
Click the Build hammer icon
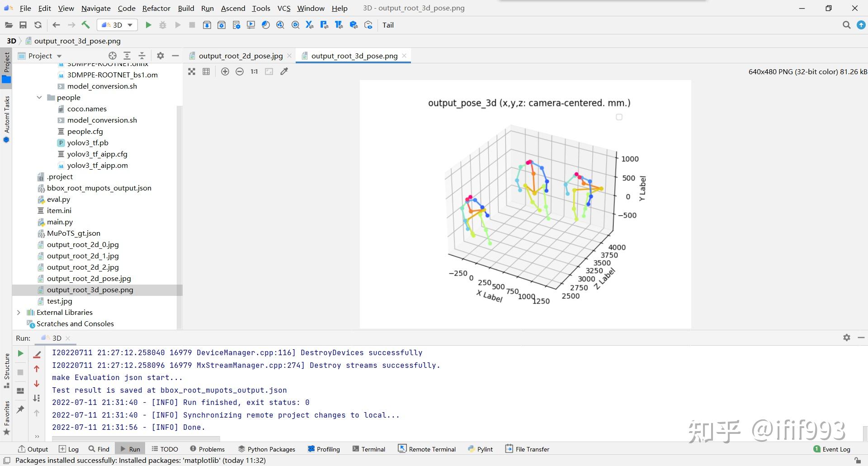85,25
